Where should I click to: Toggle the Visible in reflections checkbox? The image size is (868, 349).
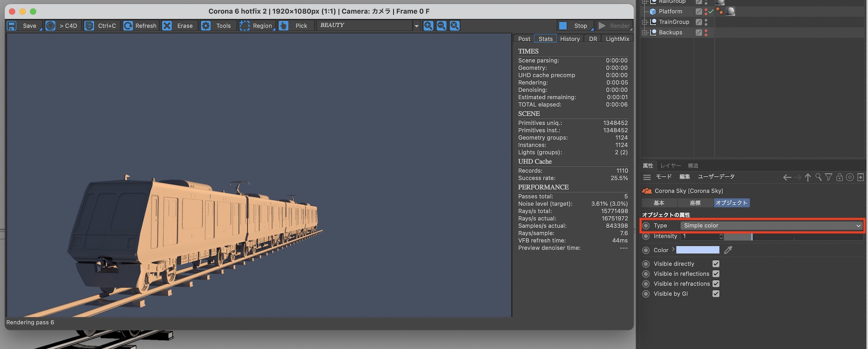click(x=716, y=274)
